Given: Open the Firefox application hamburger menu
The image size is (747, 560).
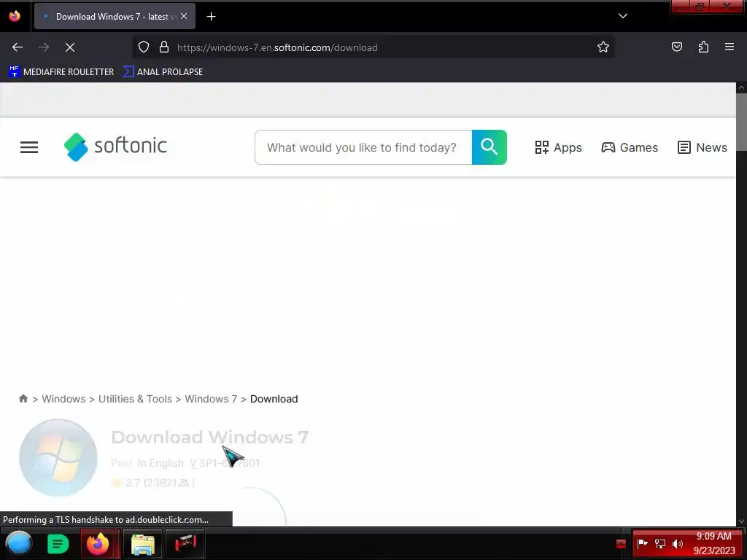Looking at the screenshot, I should point(729,47).
